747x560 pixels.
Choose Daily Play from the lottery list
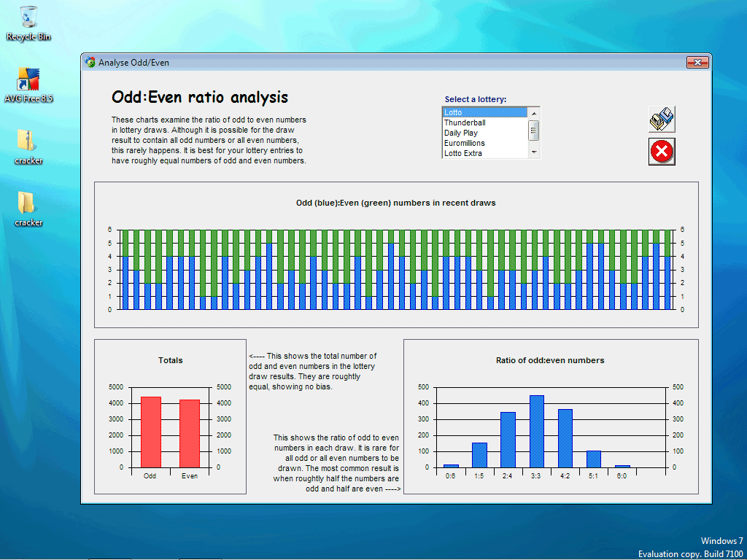tap(484, 133)
